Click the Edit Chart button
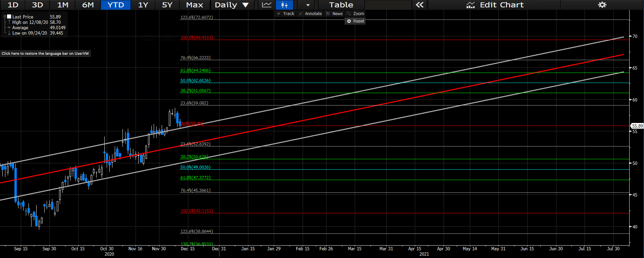This screenshot has width=644, height=258. tap(495, 5)
